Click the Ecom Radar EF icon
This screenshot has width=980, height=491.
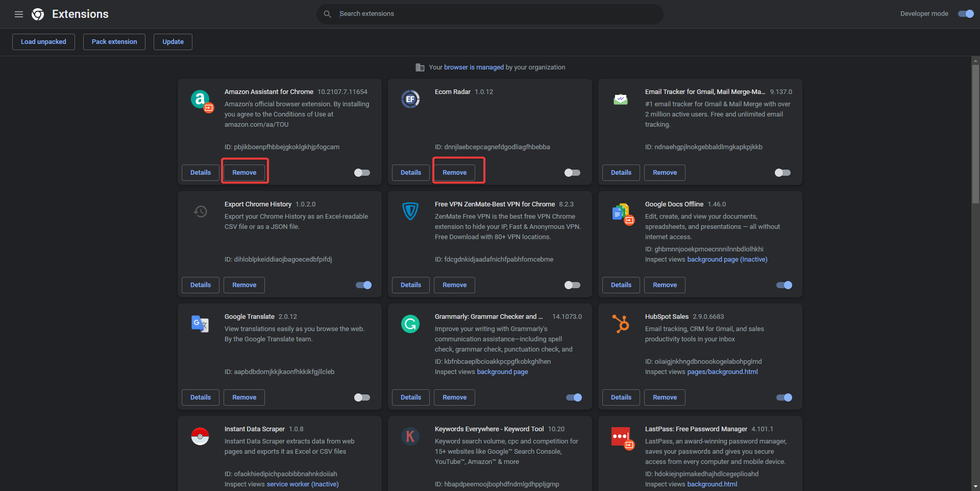(x=410, y=99)
